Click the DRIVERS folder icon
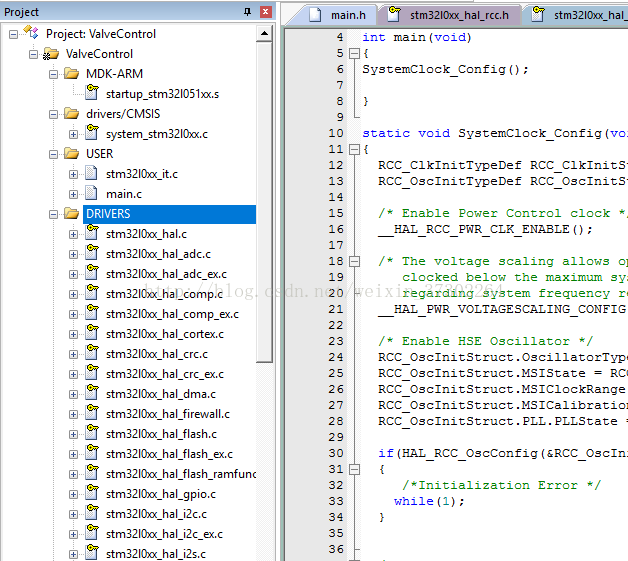This screenshot has width=628, height=561. pyautogui.click(x=71, y=214)
